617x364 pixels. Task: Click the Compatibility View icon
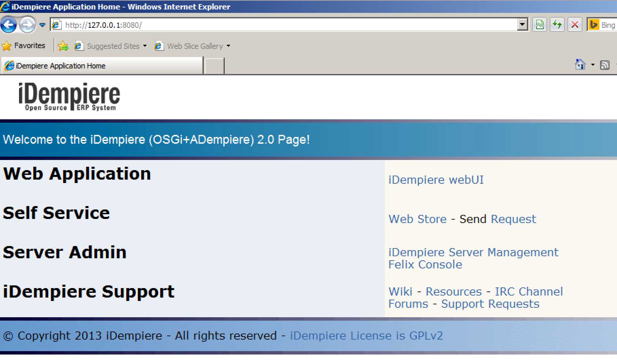pyautogui.click(x=540, y=25)
